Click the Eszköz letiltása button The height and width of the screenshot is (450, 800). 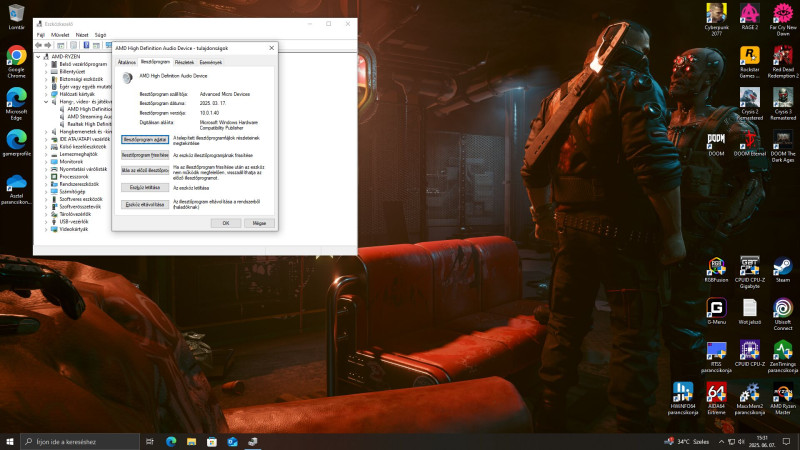(x=145, y=188)
